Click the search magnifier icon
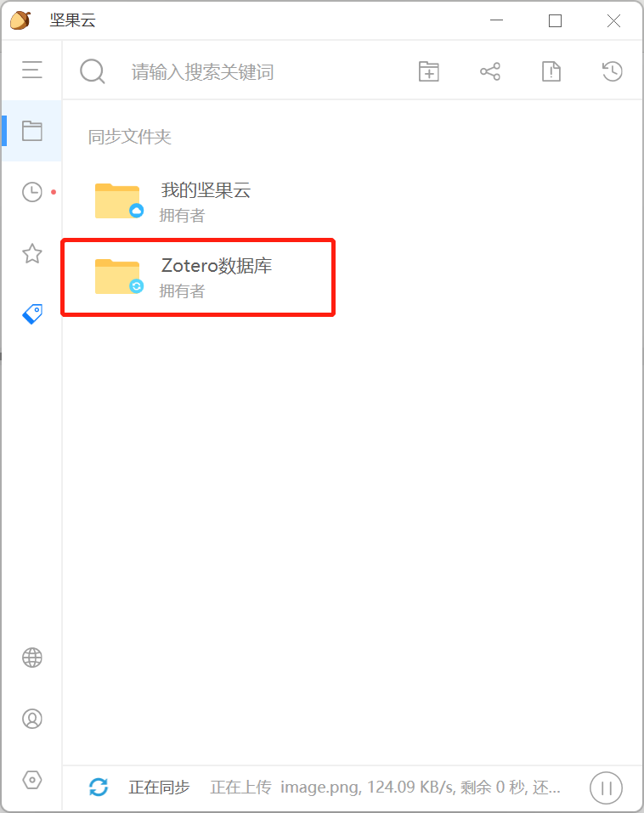This screenshot has width=644, height=813. coord(93,71)
